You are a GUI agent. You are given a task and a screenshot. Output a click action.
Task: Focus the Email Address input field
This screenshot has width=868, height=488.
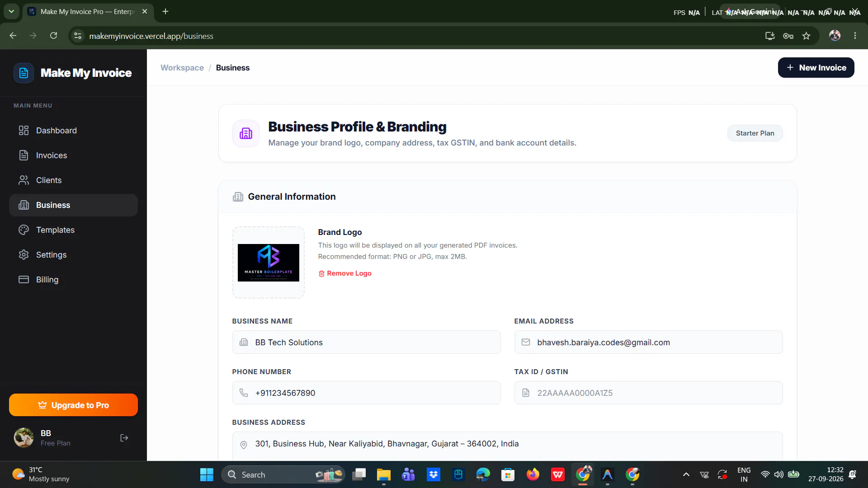coord(648,343)
